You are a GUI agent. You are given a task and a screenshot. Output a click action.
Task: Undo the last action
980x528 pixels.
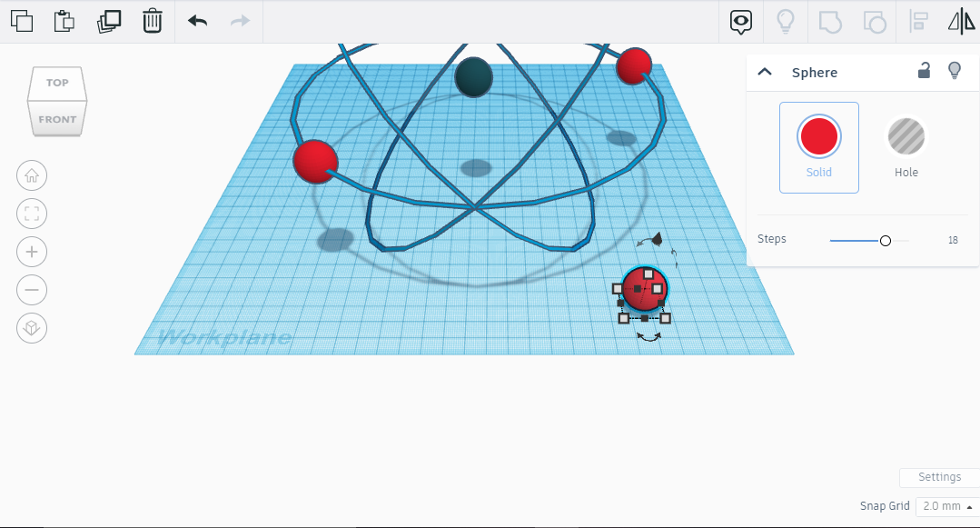click(197, 20)
